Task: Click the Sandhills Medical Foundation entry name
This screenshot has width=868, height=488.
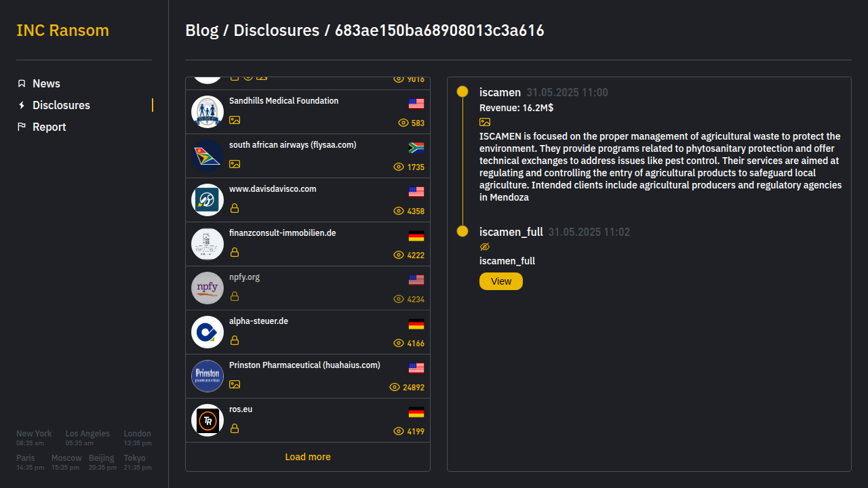Action: click(283, 101)
